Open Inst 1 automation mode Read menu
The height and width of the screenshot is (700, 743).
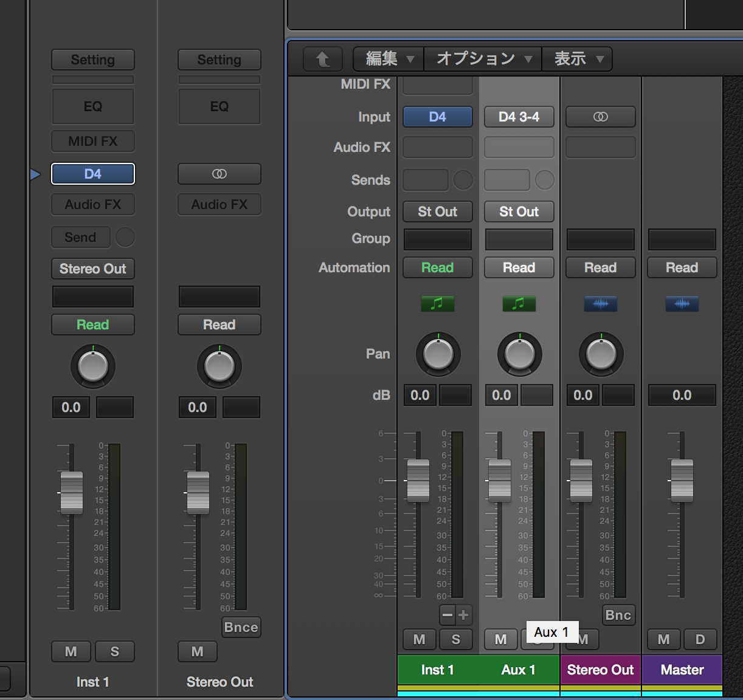point(437,267)
